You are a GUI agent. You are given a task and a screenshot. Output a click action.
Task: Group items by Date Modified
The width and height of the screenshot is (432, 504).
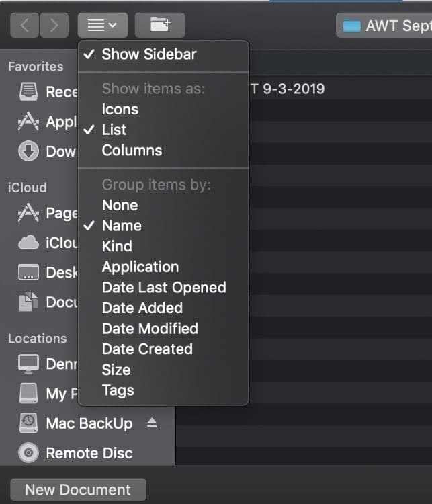[150, 329]
